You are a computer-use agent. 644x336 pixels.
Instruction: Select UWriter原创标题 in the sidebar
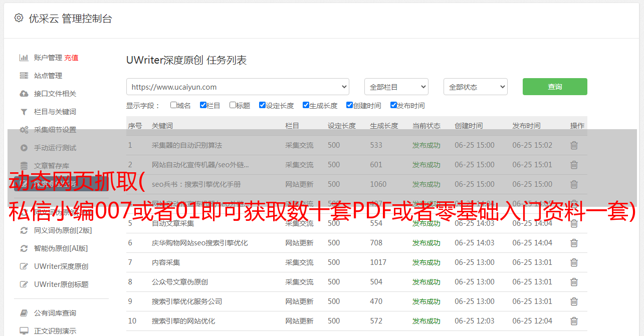(x=61, y=284)
